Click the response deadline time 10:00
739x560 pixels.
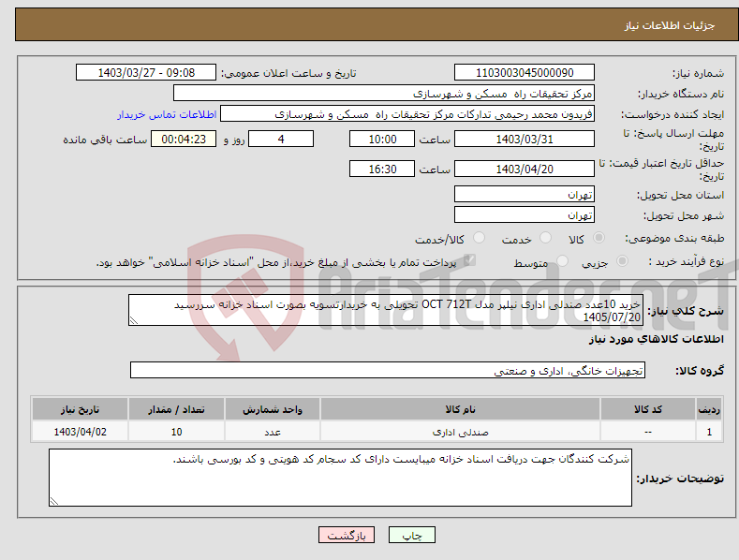click(382, 139)
